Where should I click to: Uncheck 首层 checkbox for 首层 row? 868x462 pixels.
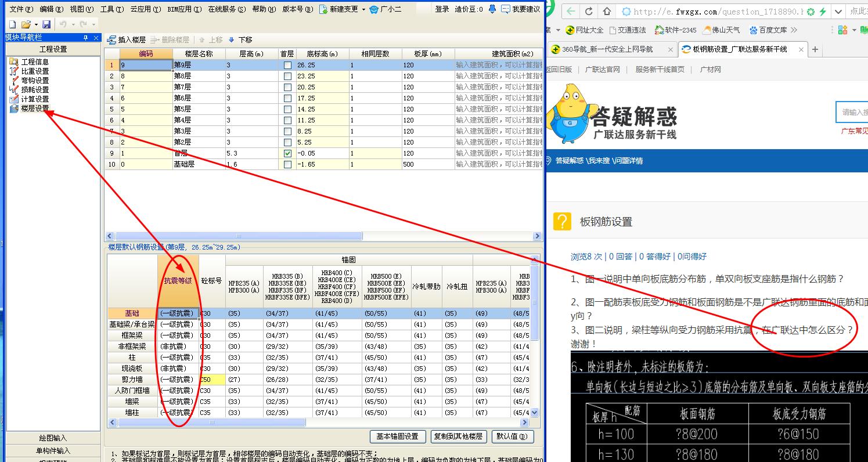[x=287, y=153]
